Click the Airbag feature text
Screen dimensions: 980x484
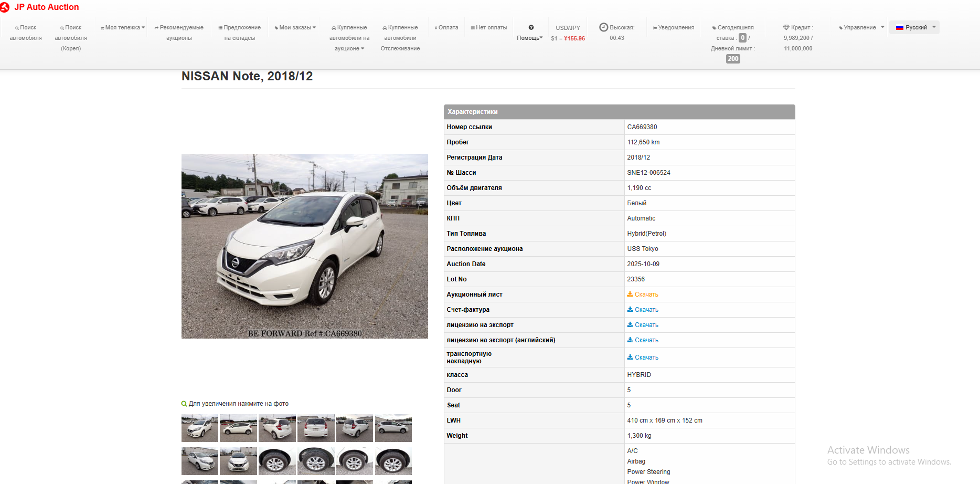pyautogui.click(x=636, y=461)
